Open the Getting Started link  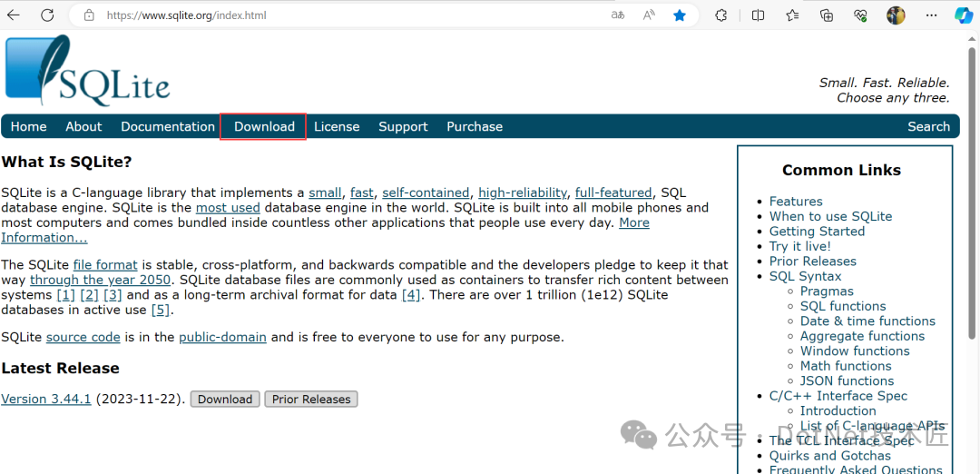[817, 232]
